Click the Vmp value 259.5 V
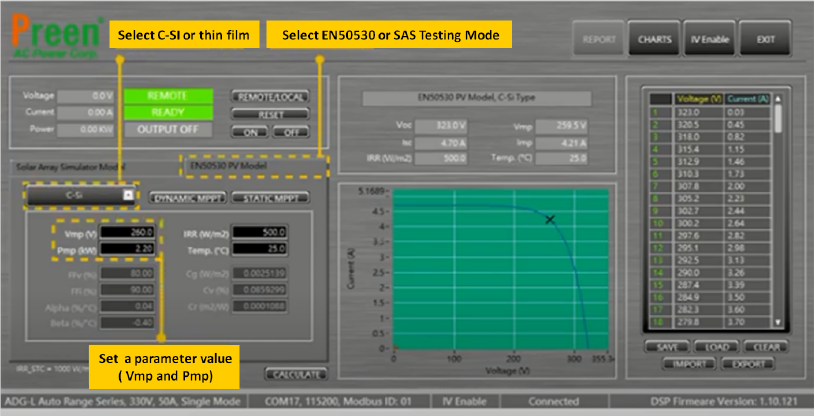 pyautogui.click(x=561, y=126)
